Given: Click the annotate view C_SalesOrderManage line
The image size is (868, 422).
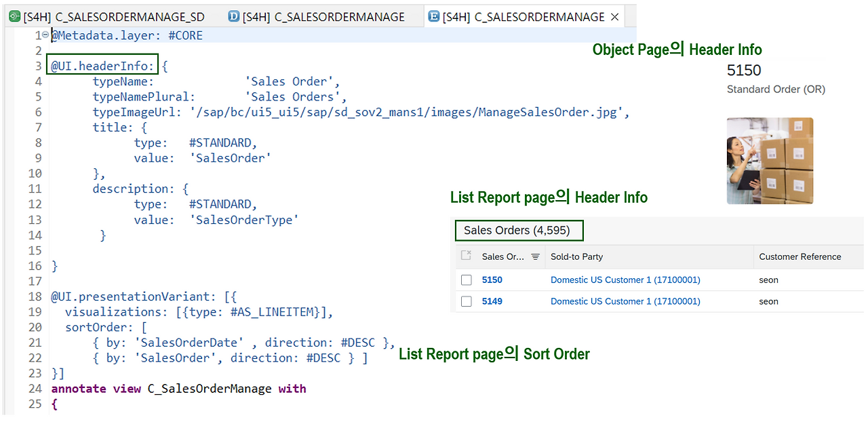Looking at the screenshot, I should pos(178,389).
